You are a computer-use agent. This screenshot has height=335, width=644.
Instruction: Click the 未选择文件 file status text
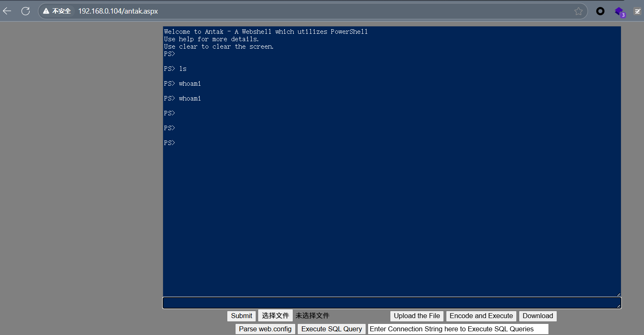tap(312, 316)
